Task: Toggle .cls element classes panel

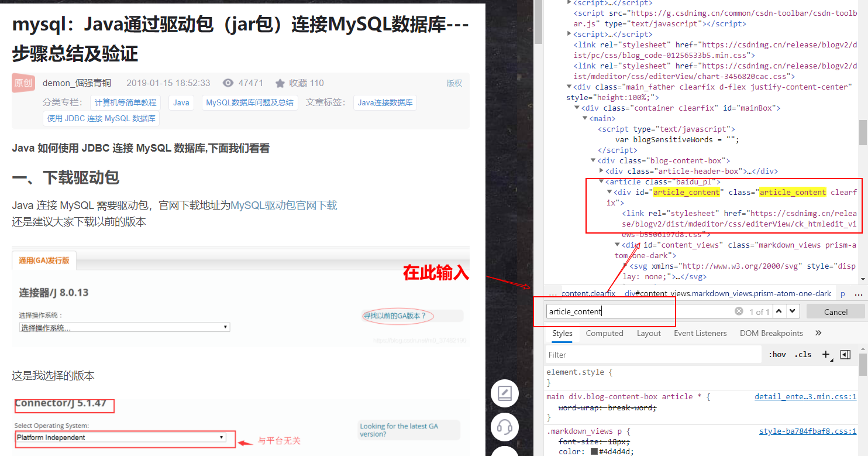Action: (803, 354)
